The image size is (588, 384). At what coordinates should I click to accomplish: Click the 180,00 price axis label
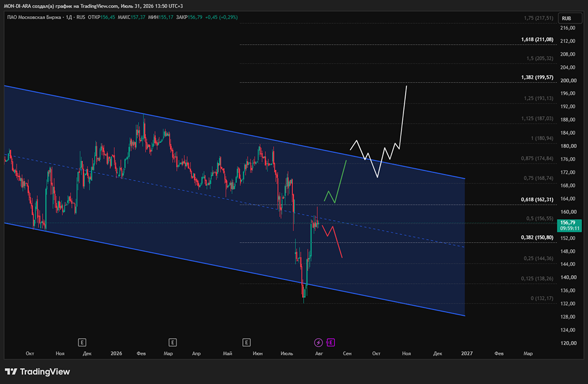tap(568, 146)
